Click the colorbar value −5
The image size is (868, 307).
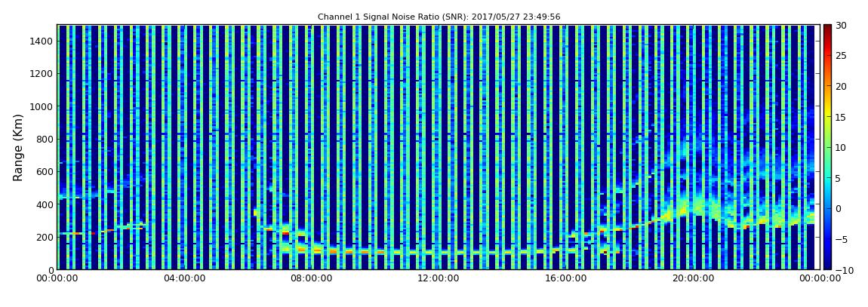coord(842,240)
